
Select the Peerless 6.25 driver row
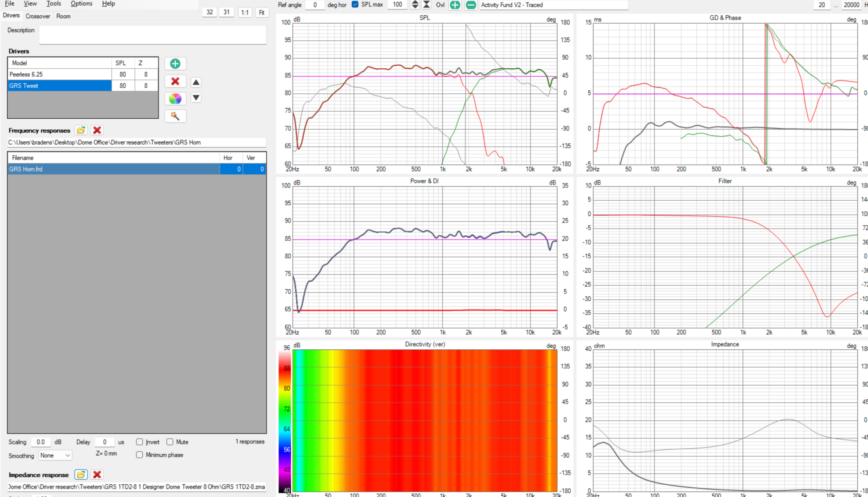coord(83,74)
